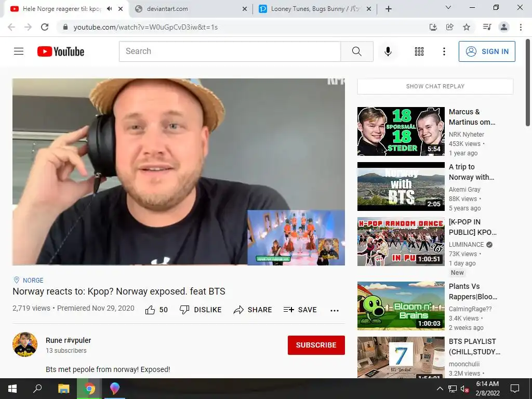532x399 pixels.
Task: Open BTS PLAYLIST video thumbnail
Action: click(x=401, y=357)
